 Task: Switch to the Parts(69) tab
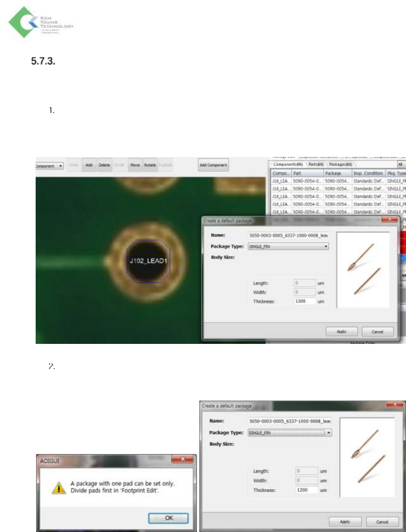point(316,164)
